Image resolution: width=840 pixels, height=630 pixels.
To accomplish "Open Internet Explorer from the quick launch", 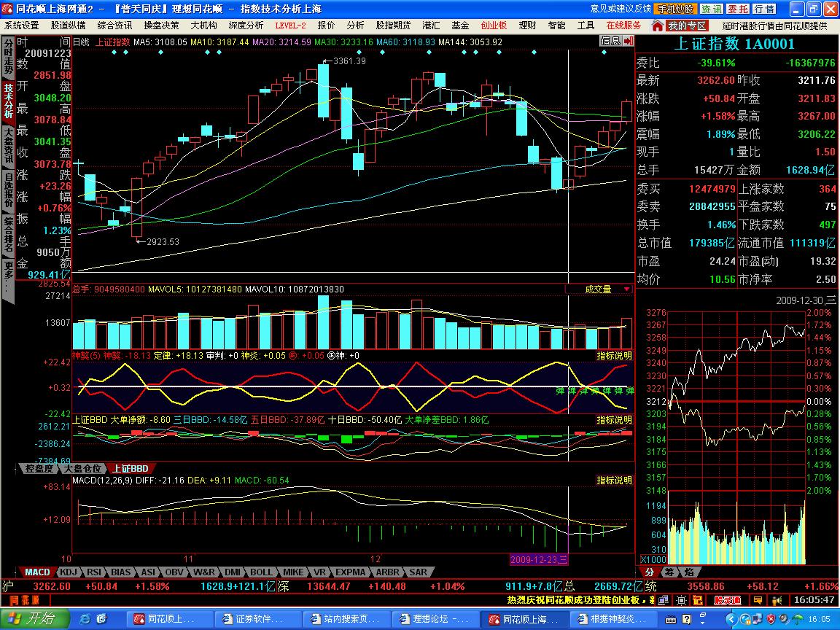I will [85, 619].
